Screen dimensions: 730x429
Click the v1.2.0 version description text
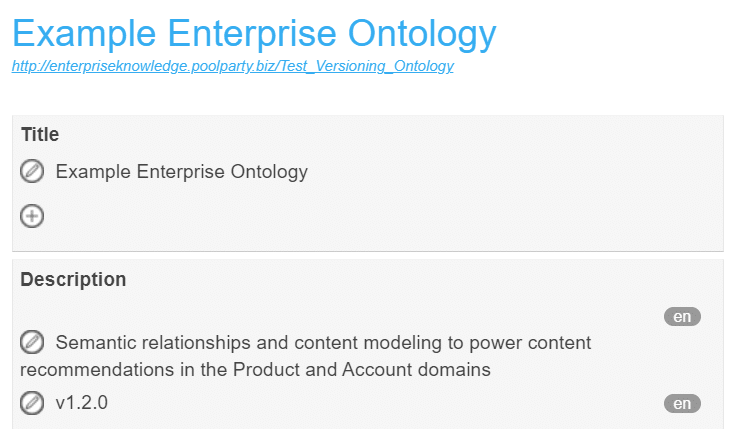[81, 403]
